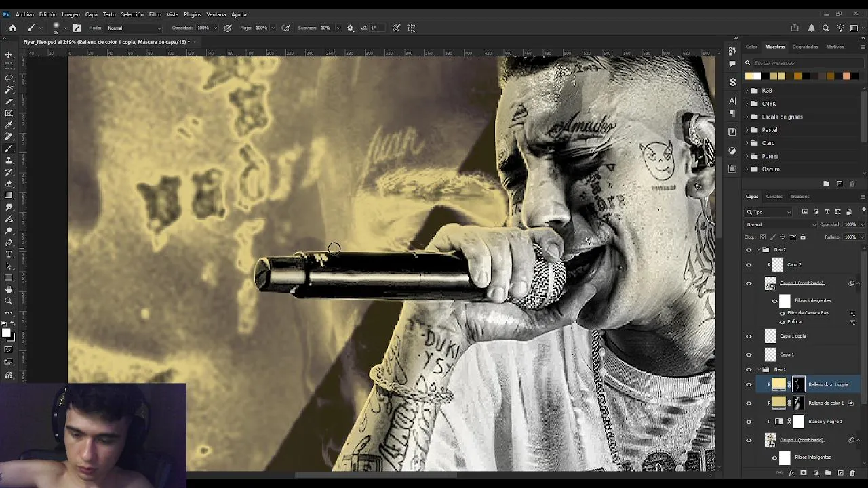Image resolution: width=868 pixels, height=488 pixels.
Task: Hide the Neo 1 group
Action: tap(749, 369)
